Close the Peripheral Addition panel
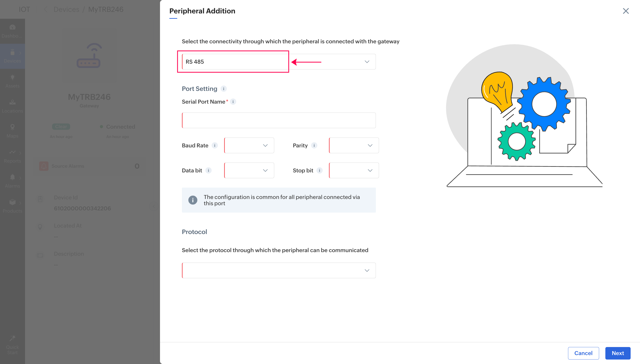Viewport: 640px width, 364px height. [625, 11]
